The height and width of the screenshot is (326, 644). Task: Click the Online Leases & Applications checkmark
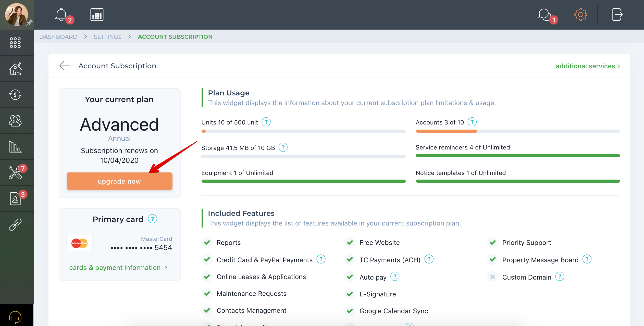pos(207,277)
